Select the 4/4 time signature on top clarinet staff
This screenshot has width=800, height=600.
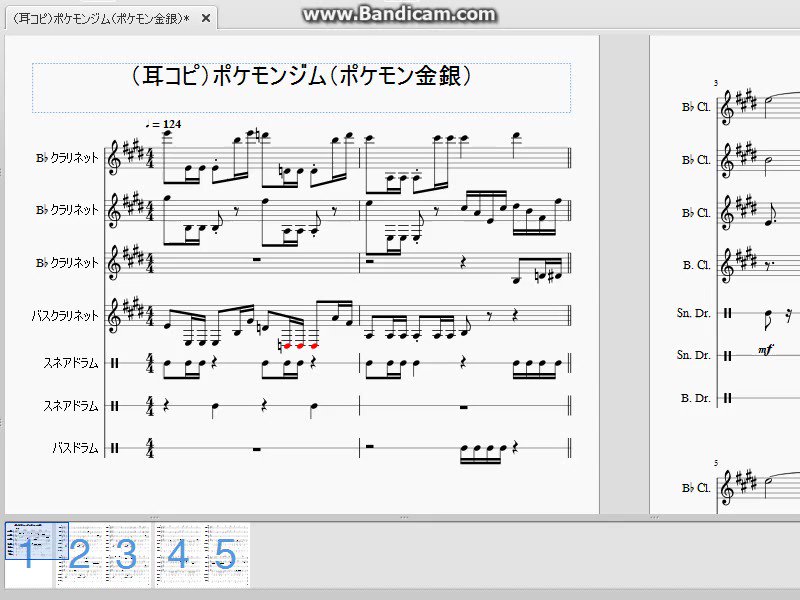pos(150,158)
